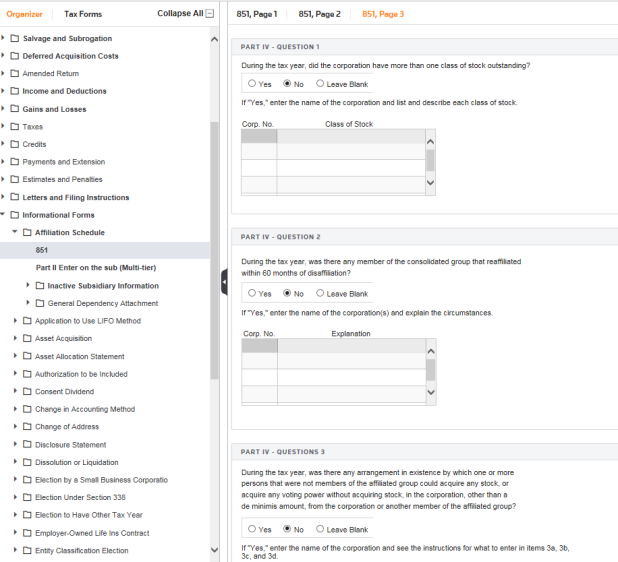
Task: Select Yes for Part IV Question 1
Action: 252,84
